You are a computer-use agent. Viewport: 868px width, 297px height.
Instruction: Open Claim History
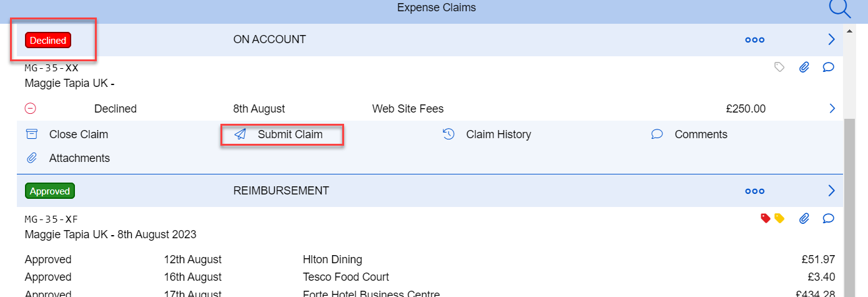click(498, 134)
